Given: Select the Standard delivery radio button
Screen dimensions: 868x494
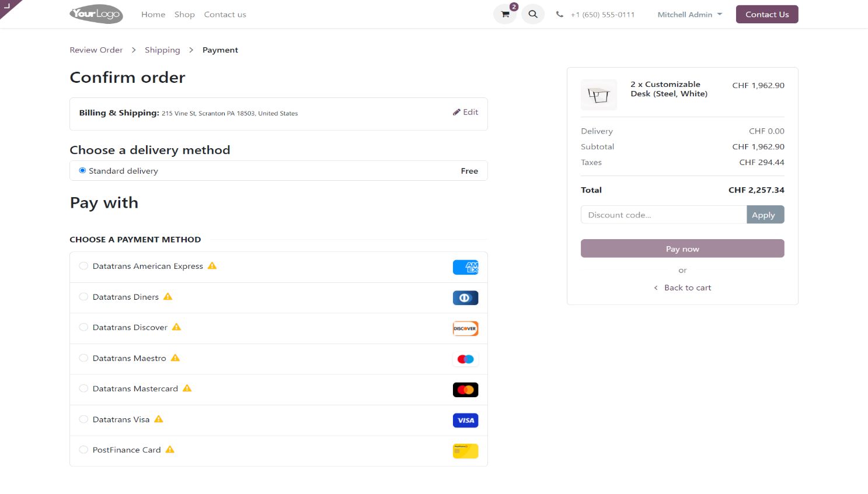Looking at the screenshot, I should pos(82,171).
